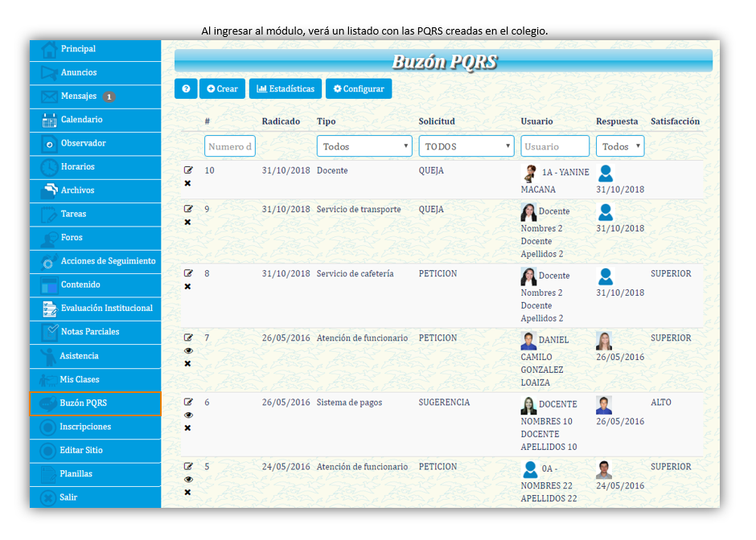Click the response user icon for record 10
Screen dimensions: 756x540
pos(605,174)
